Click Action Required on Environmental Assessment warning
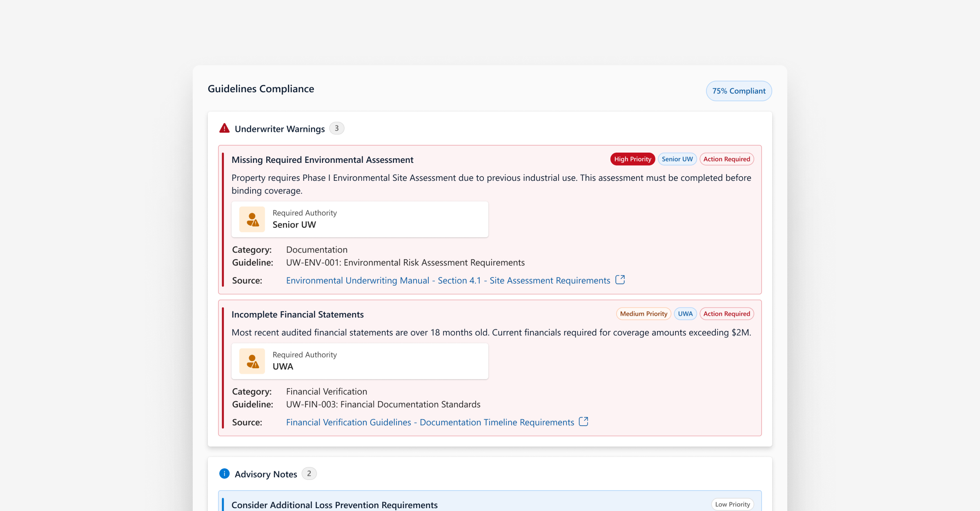Viewport: 980px width, 511px height. coord(726,159)
